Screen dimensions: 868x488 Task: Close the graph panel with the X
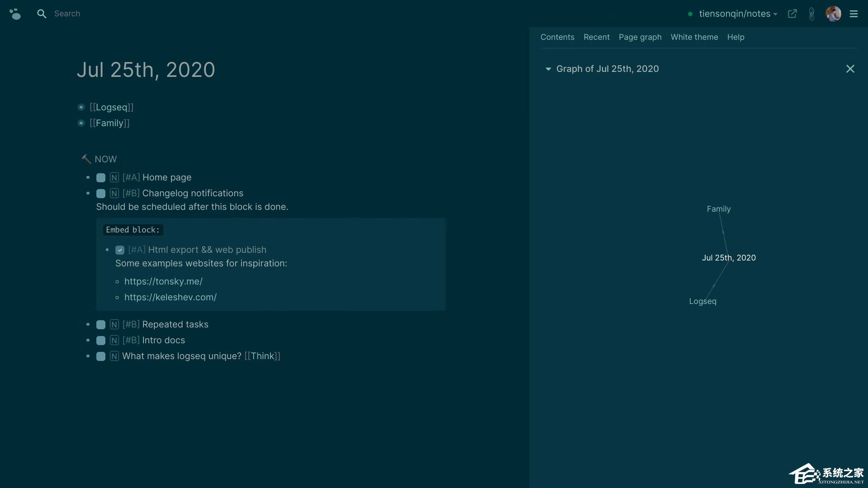(850, 69)
